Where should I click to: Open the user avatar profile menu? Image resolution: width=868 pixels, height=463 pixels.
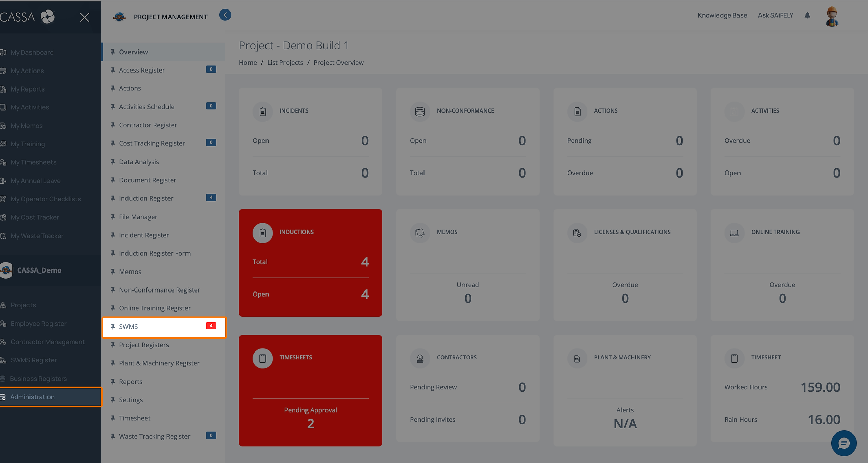(832, 17)
